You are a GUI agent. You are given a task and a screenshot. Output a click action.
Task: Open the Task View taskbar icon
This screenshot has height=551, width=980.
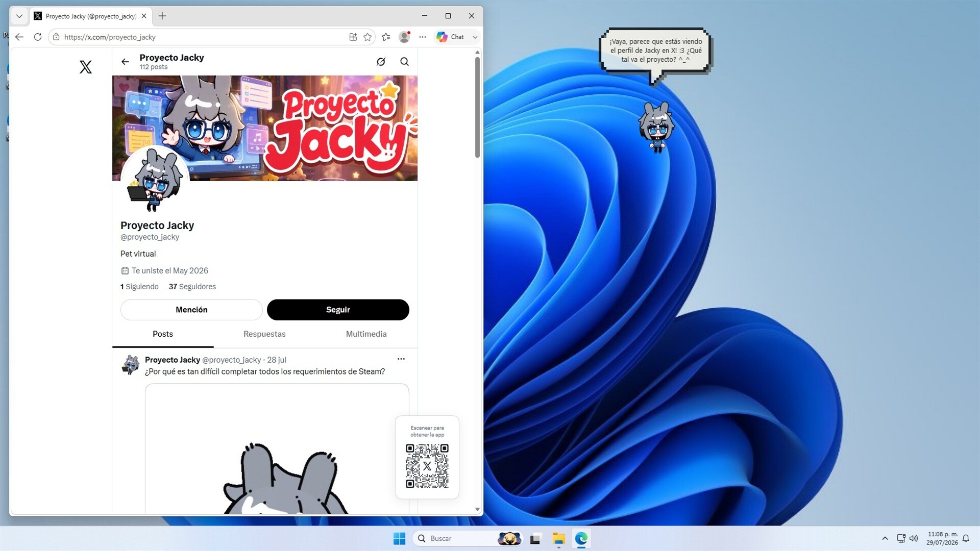pyautogui.click(x=535, y=538)
